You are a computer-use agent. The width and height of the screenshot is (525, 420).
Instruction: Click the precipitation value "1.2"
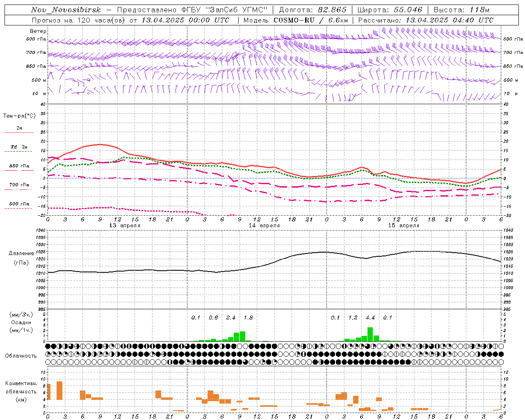(x=353, y=318)
